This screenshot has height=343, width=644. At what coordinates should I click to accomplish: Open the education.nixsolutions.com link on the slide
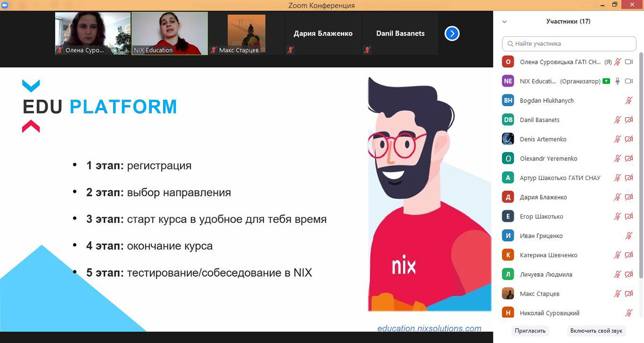tap(429, 328)
